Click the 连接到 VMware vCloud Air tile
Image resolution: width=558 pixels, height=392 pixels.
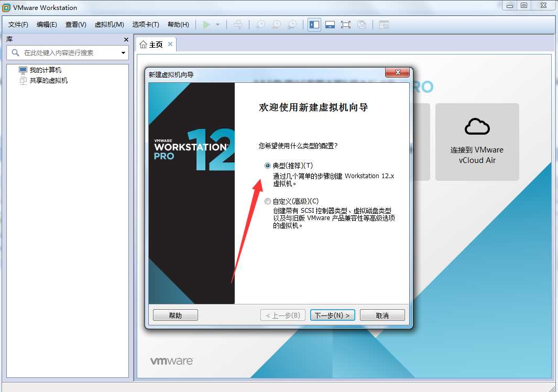pos(477,141)
